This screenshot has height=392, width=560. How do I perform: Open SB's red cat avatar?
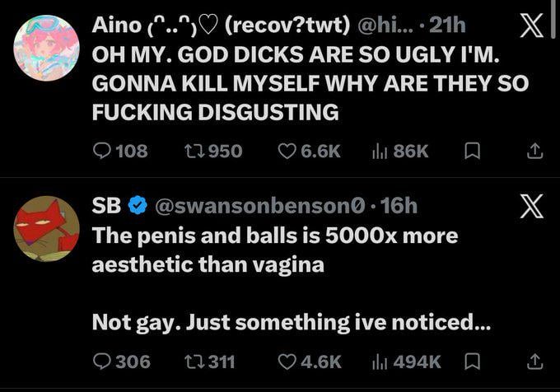tap(46, 228)
